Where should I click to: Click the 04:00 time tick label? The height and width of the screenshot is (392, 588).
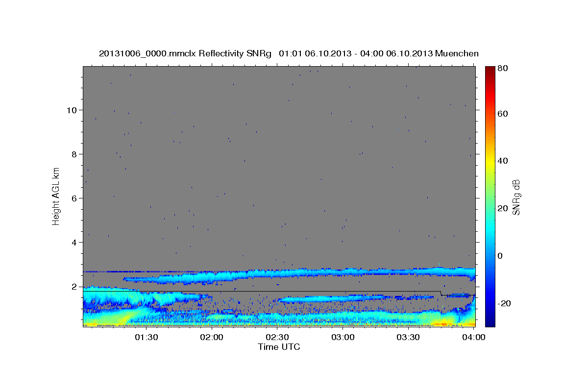473,337
